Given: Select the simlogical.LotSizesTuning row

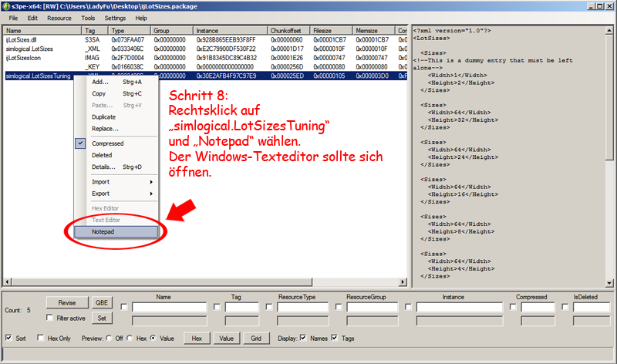Looking at the screenshot, I should pos(205,76).
